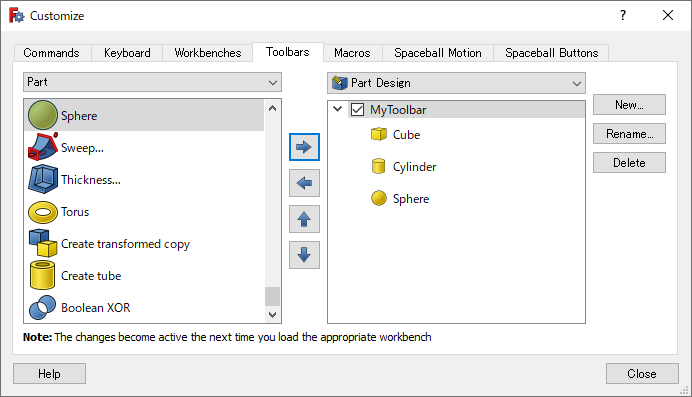Select the "Cube" tree item text
The height and width of the screenshot is (397, 692).
tap(406, 135)
